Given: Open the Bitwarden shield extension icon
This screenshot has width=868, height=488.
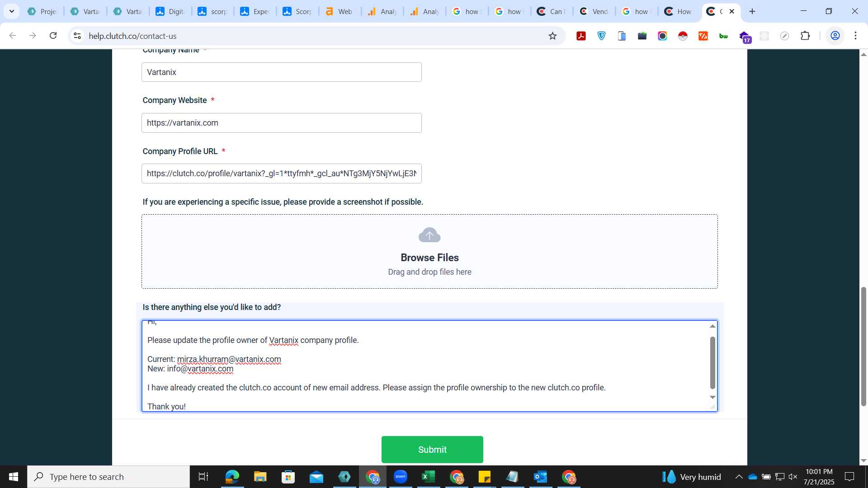Looking at the screenshot, I should (601, 36).
